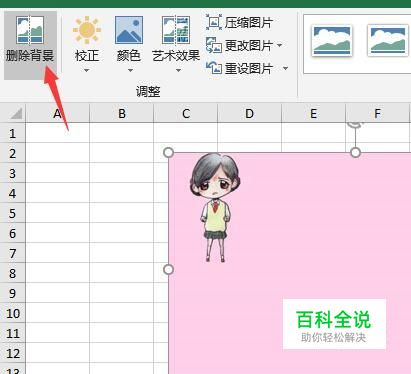Apply the first picture style thumbnail

(332, 41)
